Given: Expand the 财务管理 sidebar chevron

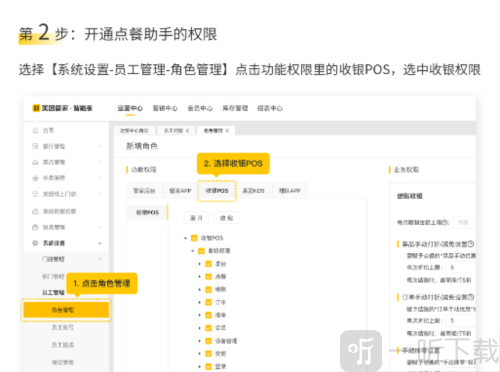Looking at the screenshot, I should pos(100,227).
